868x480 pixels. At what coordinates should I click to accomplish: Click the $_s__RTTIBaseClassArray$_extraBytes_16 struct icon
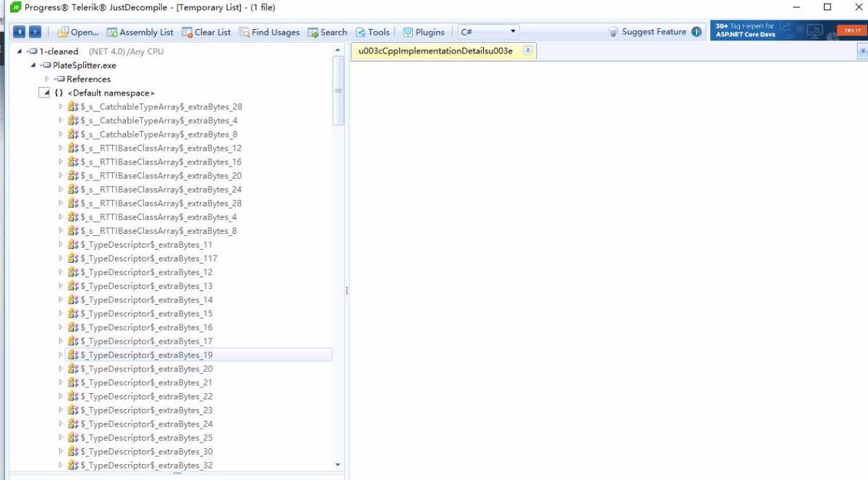(73, 162)
